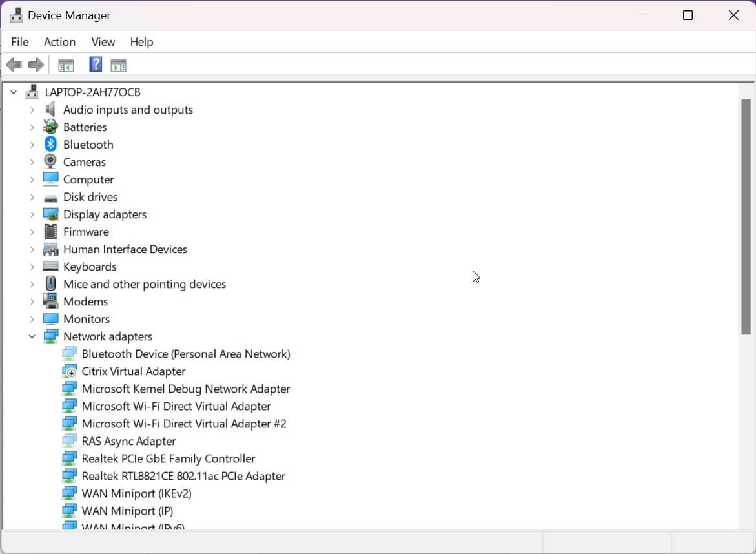Screen dimensions: 756x554
Task: Click the Disk drives icon
Action: coord(50,198)
